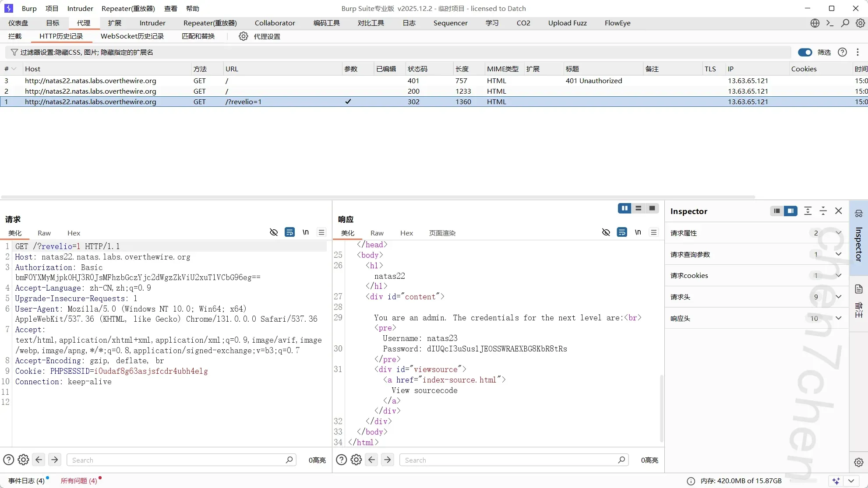Open global settings gear in top-right corner
868x488 pixels.
coord(860,23)
